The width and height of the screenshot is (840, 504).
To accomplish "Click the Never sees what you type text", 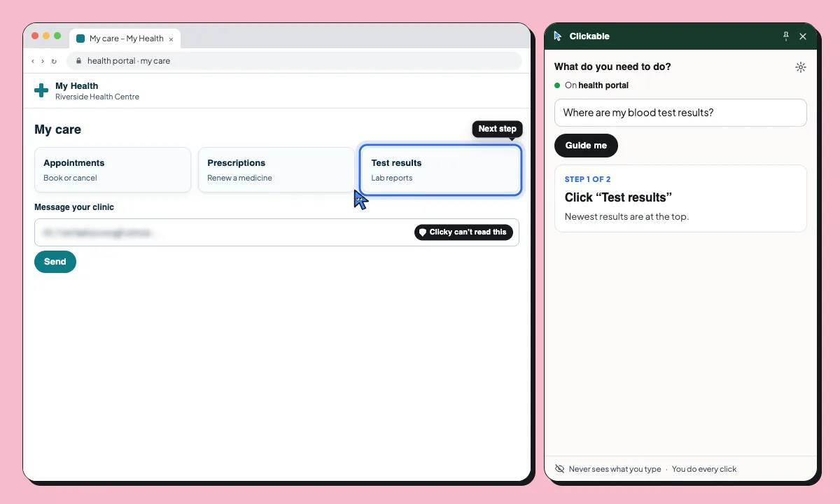I will coord(615,469).
